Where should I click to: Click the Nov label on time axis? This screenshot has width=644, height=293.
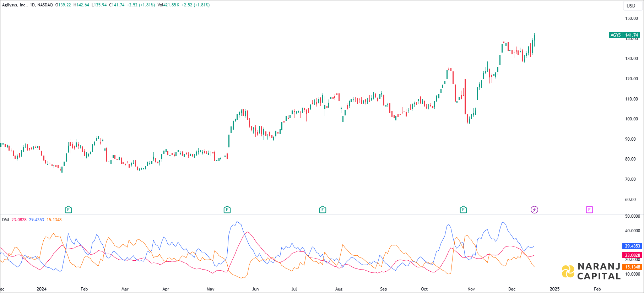471,289
